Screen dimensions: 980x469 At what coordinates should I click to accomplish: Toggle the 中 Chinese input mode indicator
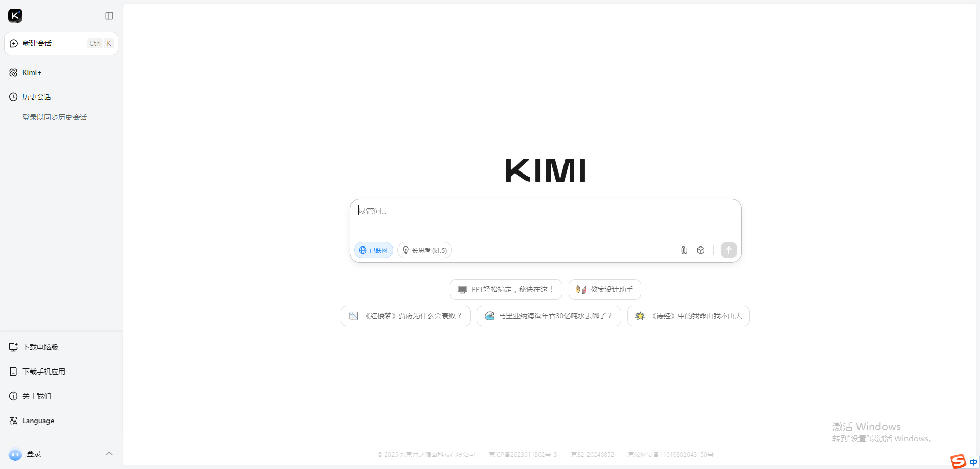(973, 462)
